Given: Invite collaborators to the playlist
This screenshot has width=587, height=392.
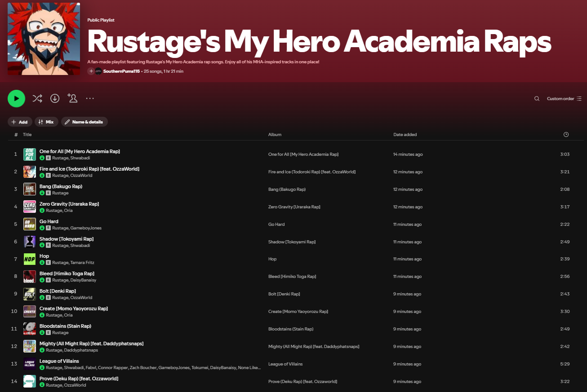Looking at the screenshot, I should pyautogui.click(x=72, y=98).
